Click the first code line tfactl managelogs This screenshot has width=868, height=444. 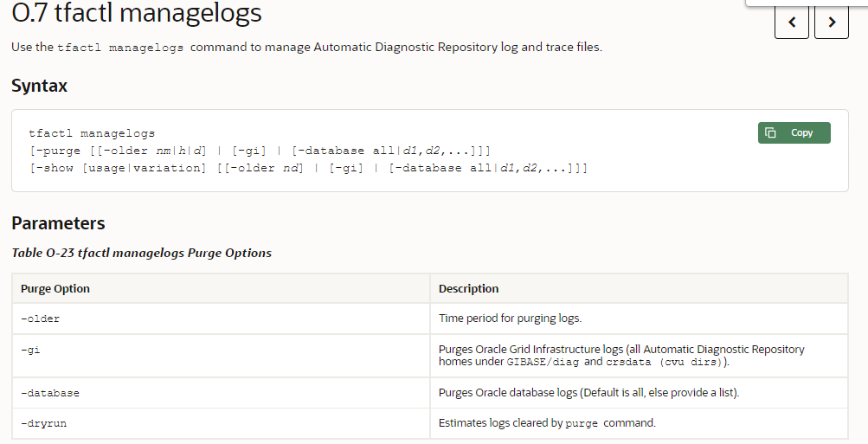coord(92,133)
